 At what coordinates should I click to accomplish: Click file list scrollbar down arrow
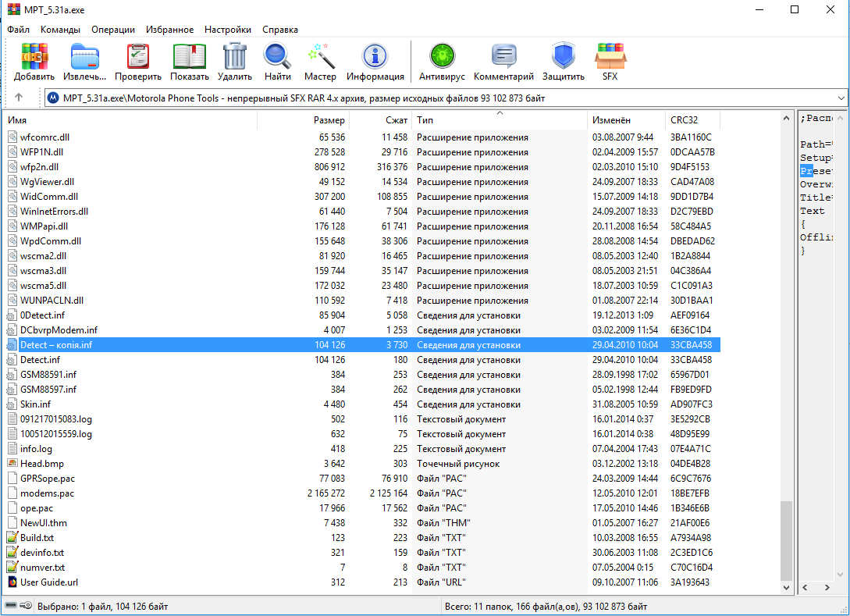click(786, 587)
